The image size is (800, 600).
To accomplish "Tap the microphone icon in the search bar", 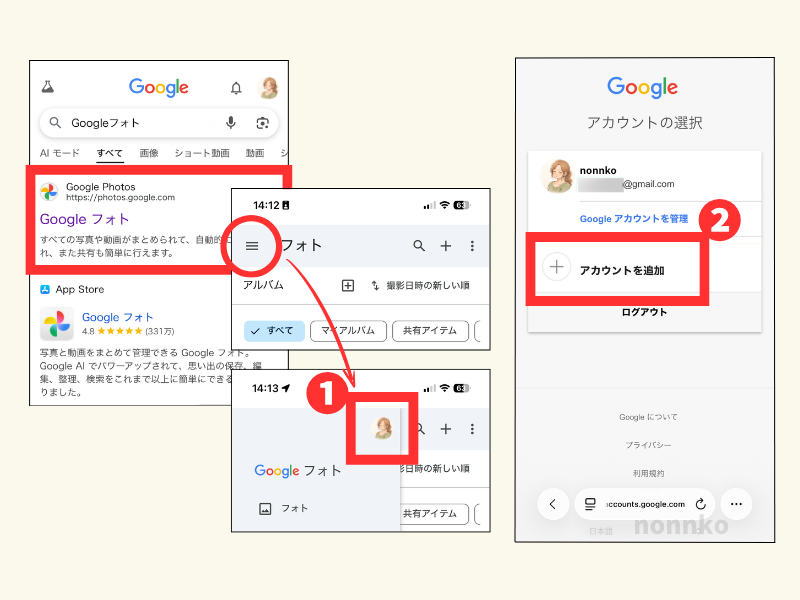I will 231,123.
